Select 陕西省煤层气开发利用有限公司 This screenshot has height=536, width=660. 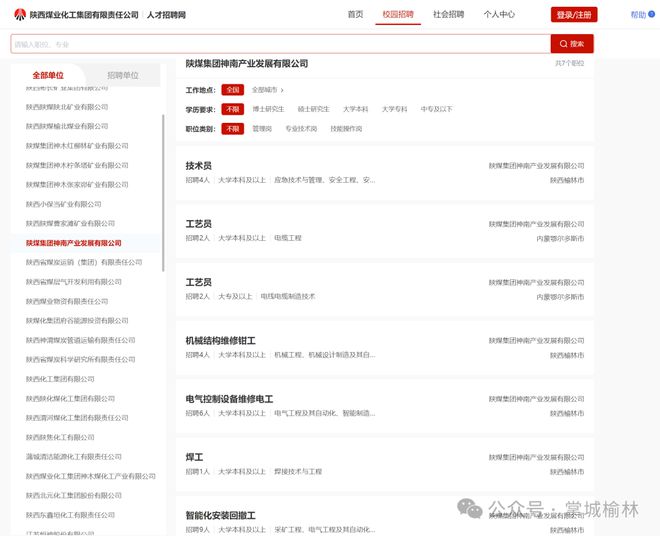click(x=74, y=282)
